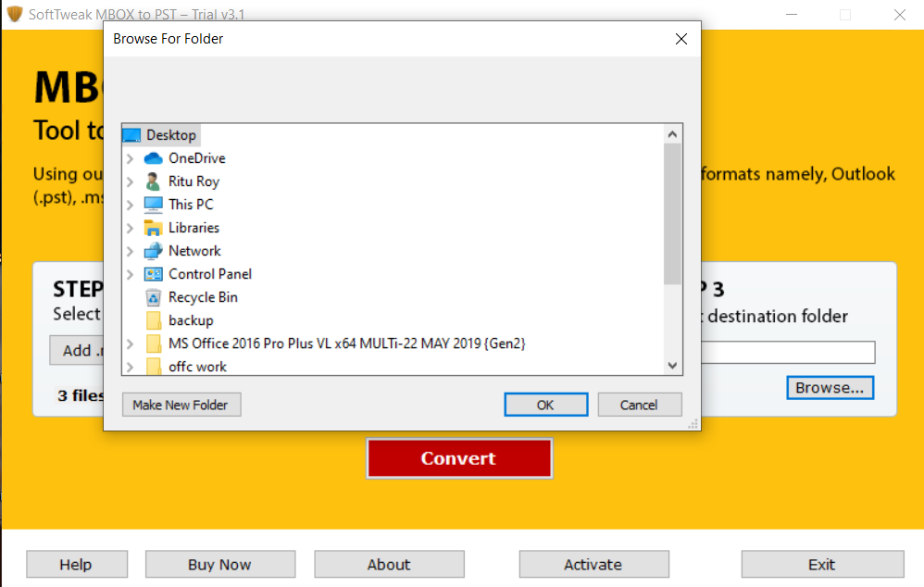Select the Ritu Roy label
The image size is (924, 587).
194,181
